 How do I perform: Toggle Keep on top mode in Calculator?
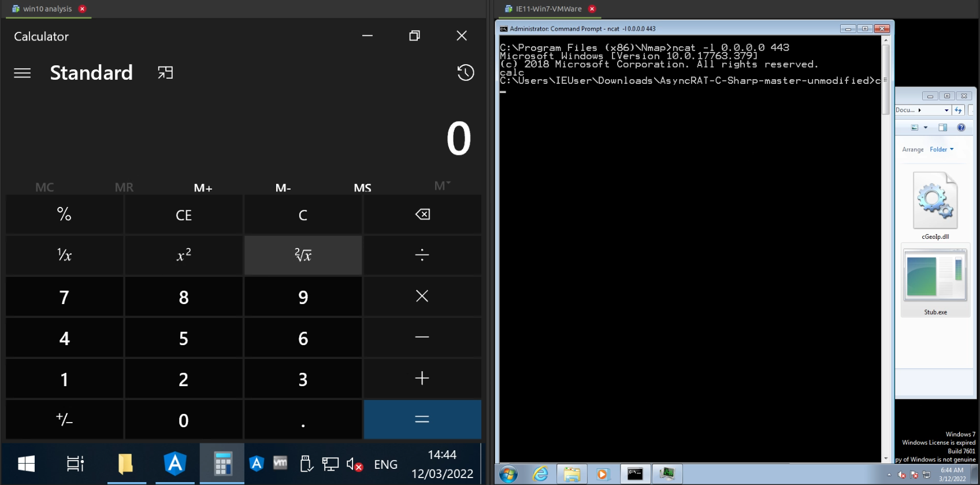165,73
